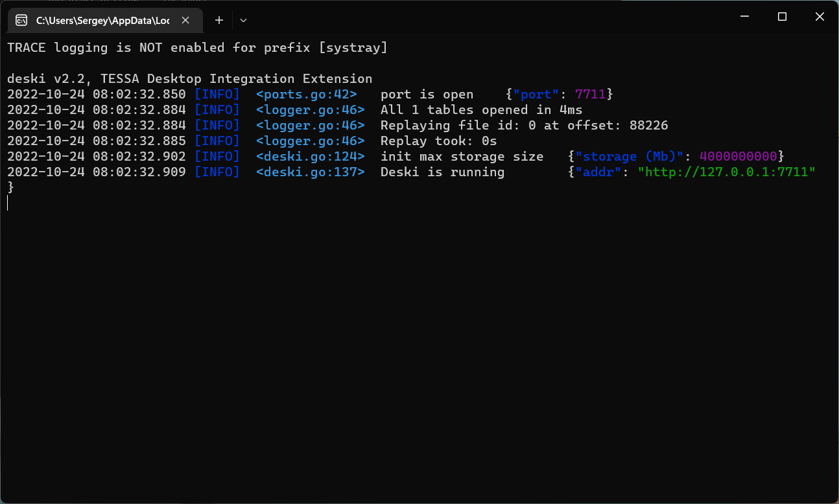This screenshot has height=504, width=839.
Task: Click the <ports.go:42> source reference
Action: click(x=306, y=95)
